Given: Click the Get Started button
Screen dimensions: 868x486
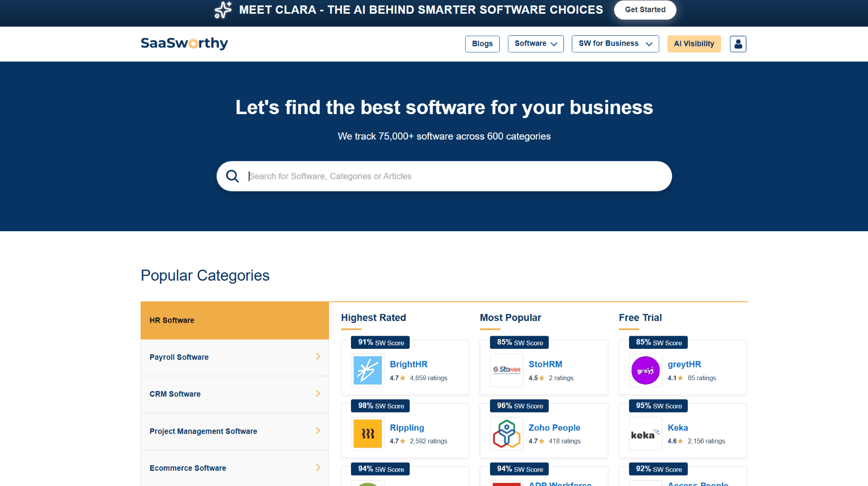Looking at the screenshot, I should coord(645,10).
